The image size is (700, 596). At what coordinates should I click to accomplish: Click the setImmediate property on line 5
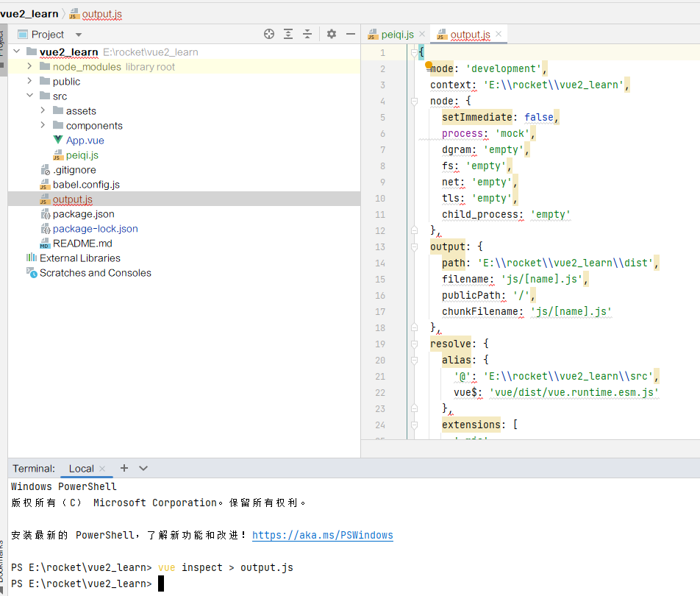pos(476,117)
